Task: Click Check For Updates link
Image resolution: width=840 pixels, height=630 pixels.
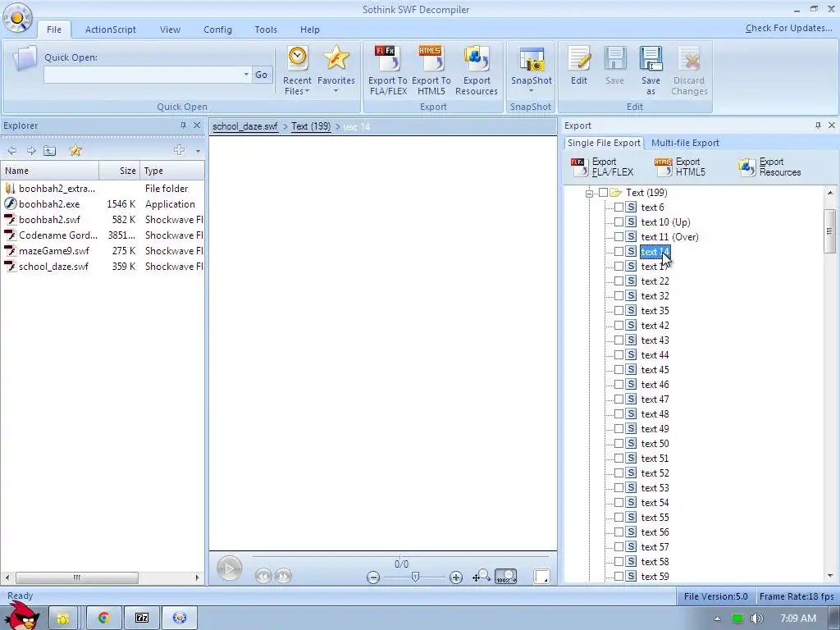Action: click(788, 28)
